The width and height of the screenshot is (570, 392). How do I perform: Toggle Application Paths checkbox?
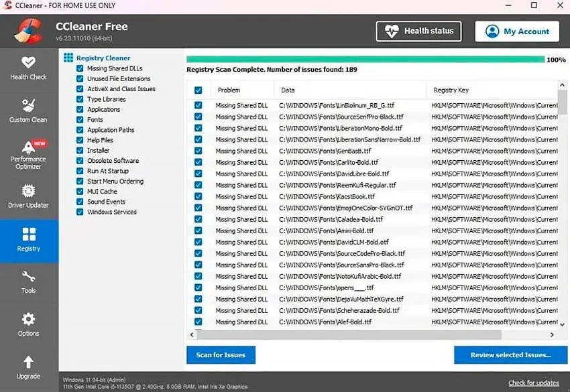80,130
